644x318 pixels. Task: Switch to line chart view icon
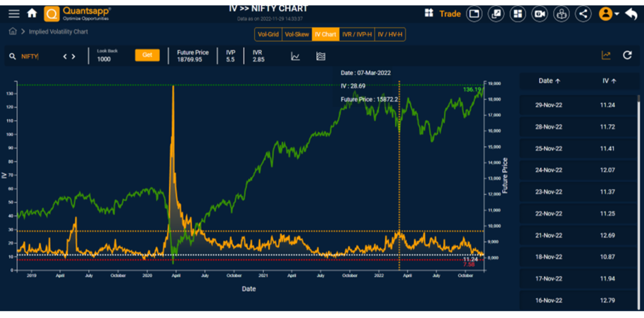point(295,56)
